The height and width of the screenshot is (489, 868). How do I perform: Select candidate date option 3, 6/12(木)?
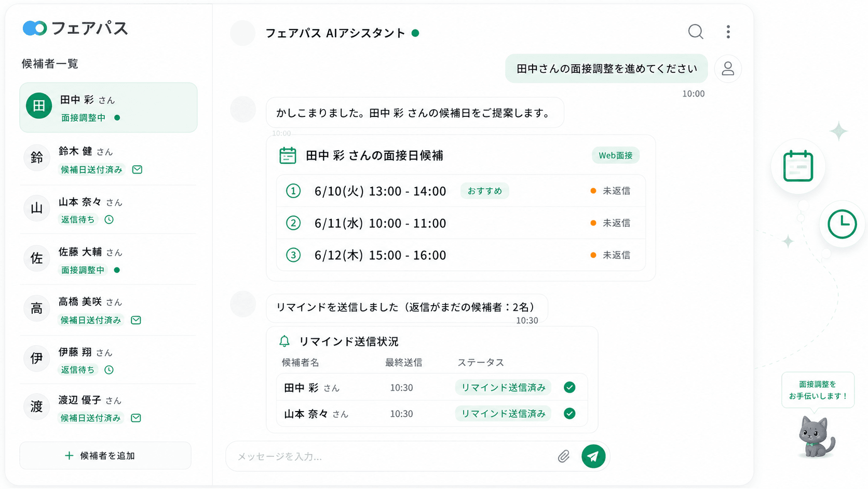click(x=461, y=255)
